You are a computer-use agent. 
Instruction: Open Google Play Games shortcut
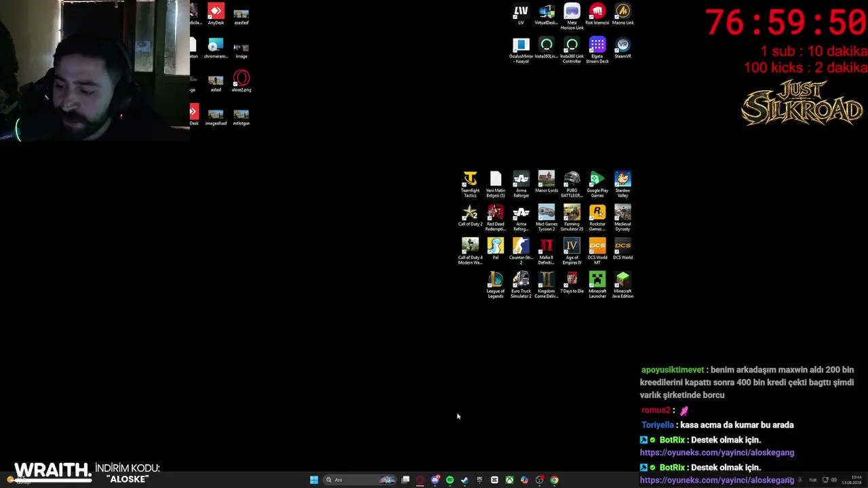click(x=597, y=184)
